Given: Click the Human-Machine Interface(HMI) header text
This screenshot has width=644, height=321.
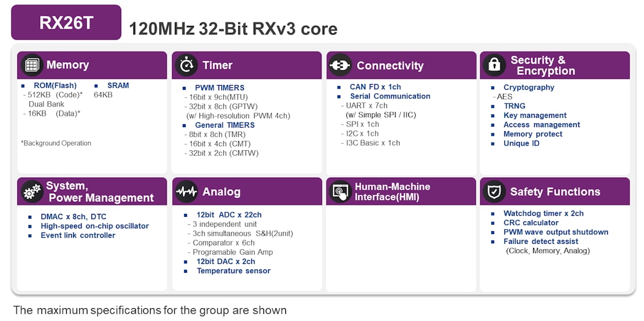Looking at the screenshot, I should click(x=392, y=192).
